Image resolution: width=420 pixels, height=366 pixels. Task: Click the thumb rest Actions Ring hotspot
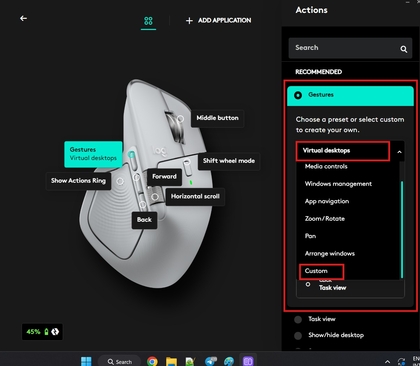120,181
